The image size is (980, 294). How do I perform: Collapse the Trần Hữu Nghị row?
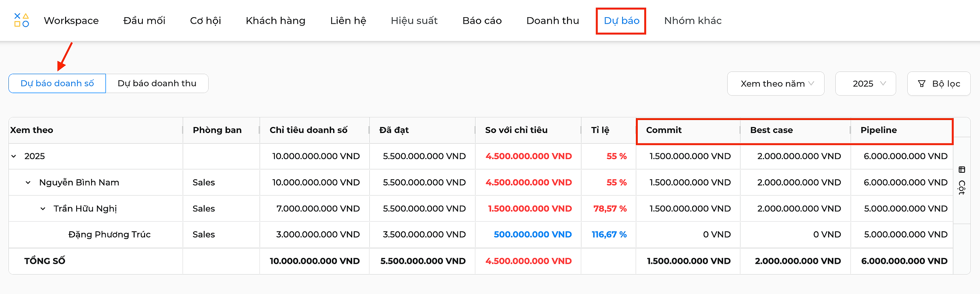tap(43, 209)
